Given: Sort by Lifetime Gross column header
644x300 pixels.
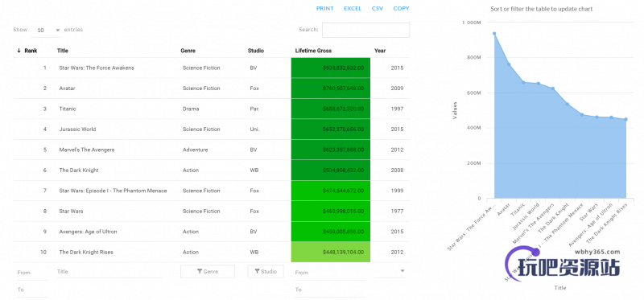Looking at the screenshot, I should [x=313, y=51].
